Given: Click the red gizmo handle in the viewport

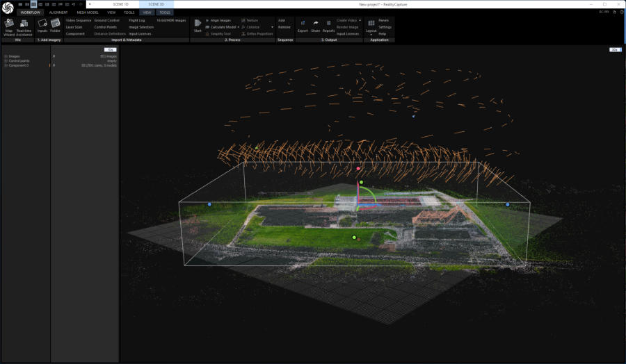Looking at the screenshot, I should tap(358, 168).
